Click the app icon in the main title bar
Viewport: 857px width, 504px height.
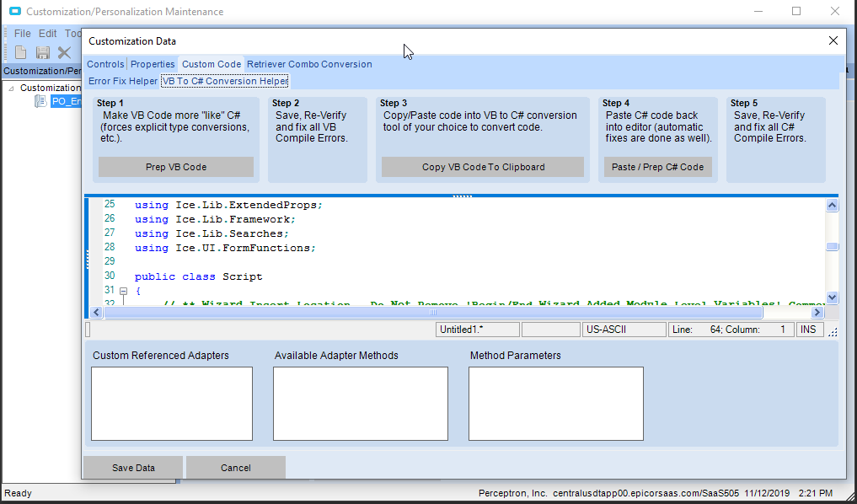pos(15,11)
